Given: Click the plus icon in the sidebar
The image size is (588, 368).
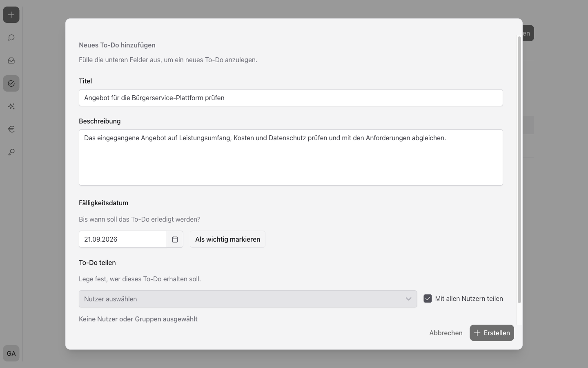Looking at the screenshot, I should 11,15.
